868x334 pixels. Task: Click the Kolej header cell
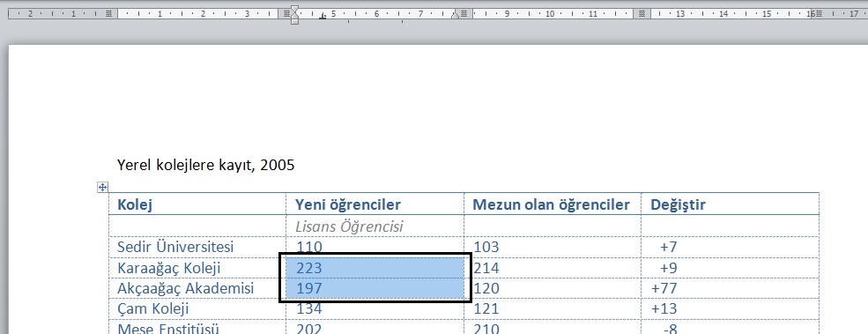coord(197,204)
